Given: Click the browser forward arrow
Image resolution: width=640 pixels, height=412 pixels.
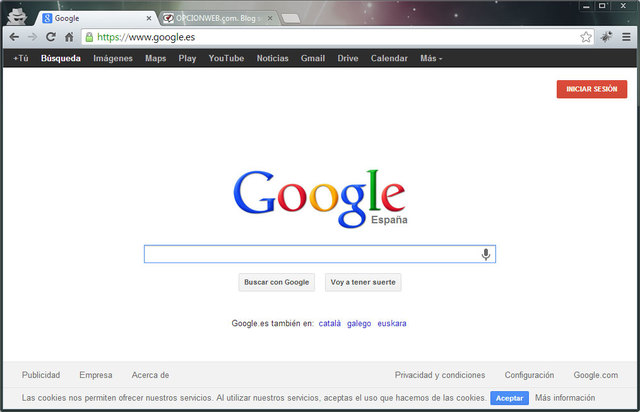Looking at the screenshot, I should [x=32, y=37].
